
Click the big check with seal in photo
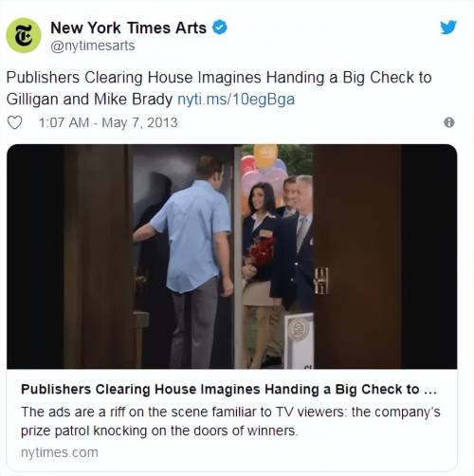[300, 340]
